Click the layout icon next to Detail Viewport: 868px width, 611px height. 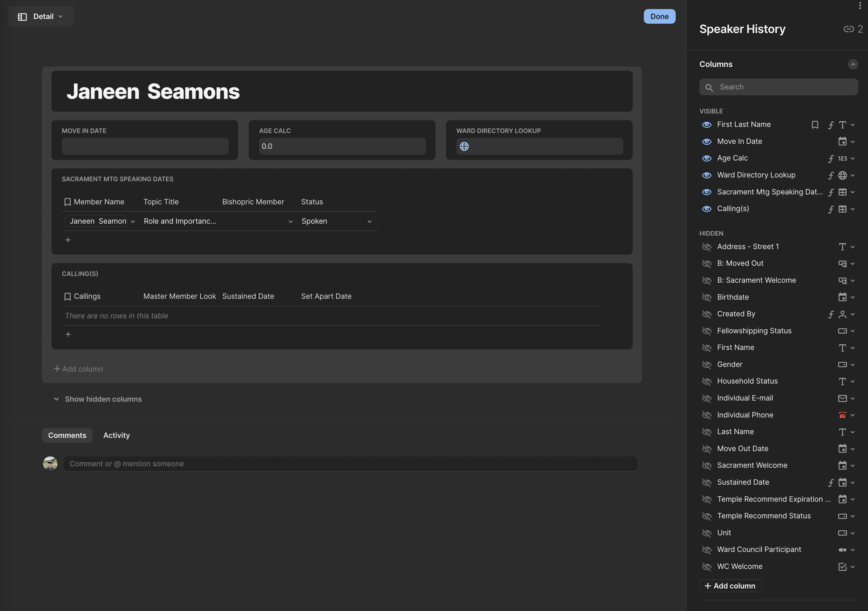click(x=22, y=17)
